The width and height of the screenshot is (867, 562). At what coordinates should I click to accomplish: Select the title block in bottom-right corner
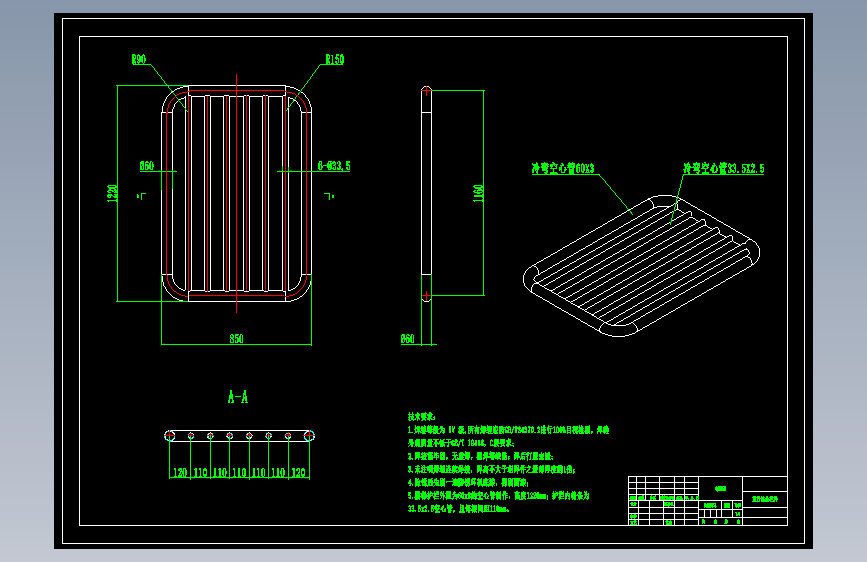(x=708, y=501)
